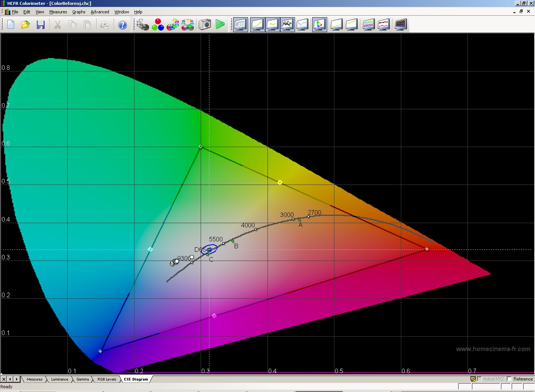Open the Measures menu
This screenshot has width=535, height=392.
point(58,12)
